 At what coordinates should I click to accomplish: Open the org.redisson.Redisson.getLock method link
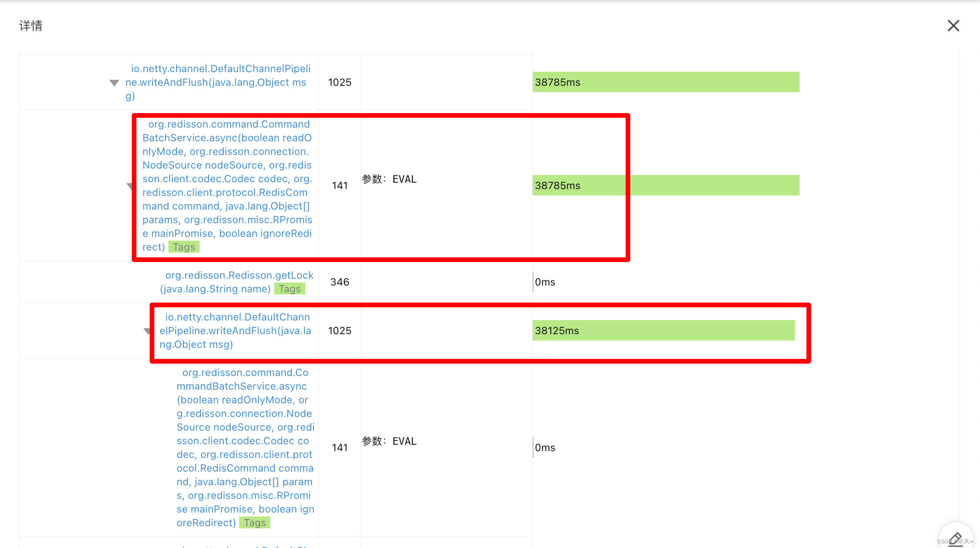point(239,275)
